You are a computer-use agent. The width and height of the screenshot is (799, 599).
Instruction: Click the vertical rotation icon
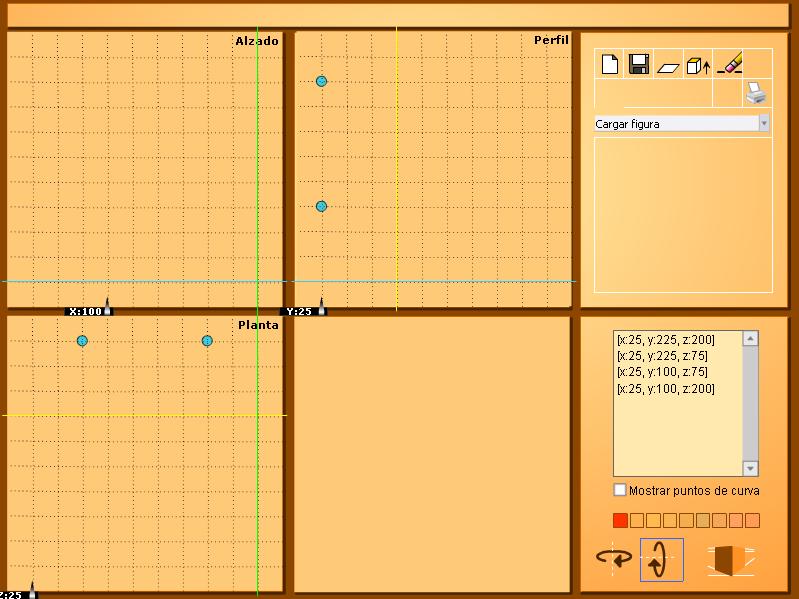661,560
